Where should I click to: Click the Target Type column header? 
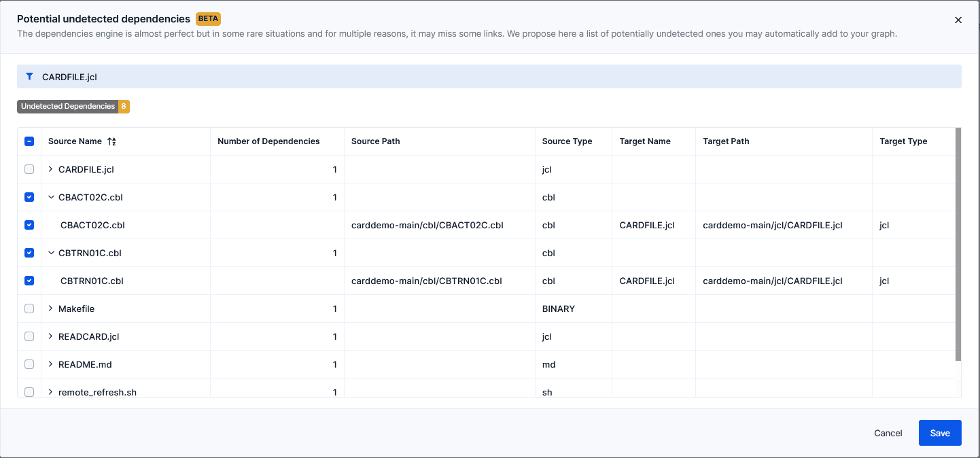pyautogui.click(x=903, y=141)
